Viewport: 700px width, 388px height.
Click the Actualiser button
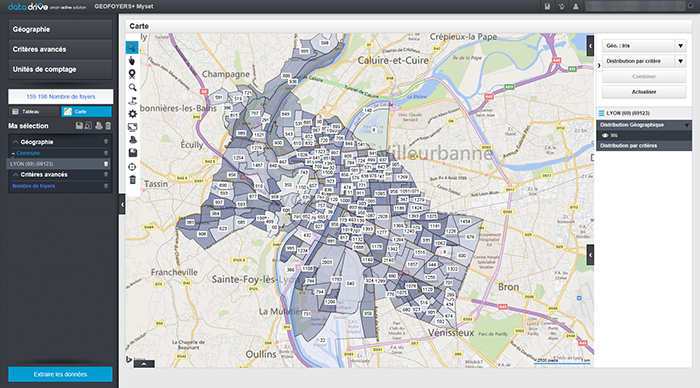[x=644, y=92]
